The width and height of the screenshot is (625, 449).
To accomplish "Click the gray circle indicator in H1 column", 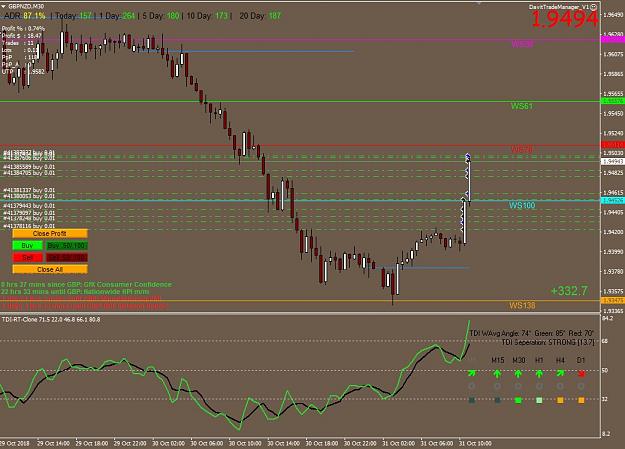I will point(539,386).
